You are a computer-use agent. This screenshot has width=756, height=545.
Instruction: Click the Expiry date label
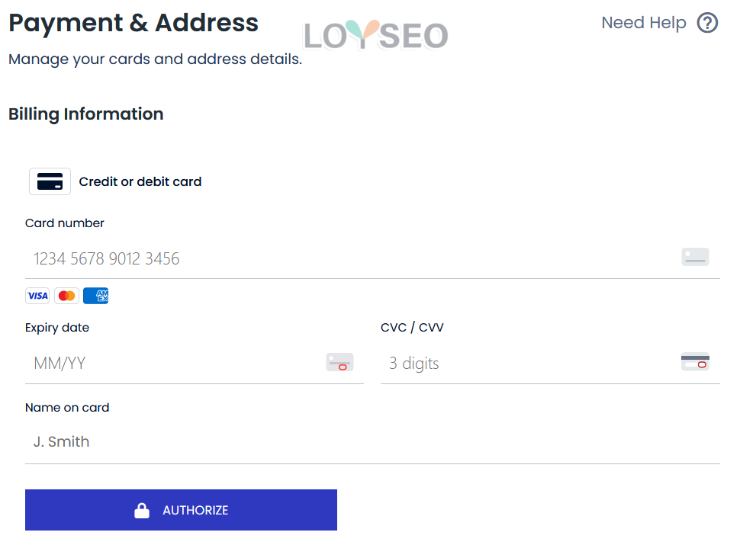pyautogui.click(x=57, y=328)
